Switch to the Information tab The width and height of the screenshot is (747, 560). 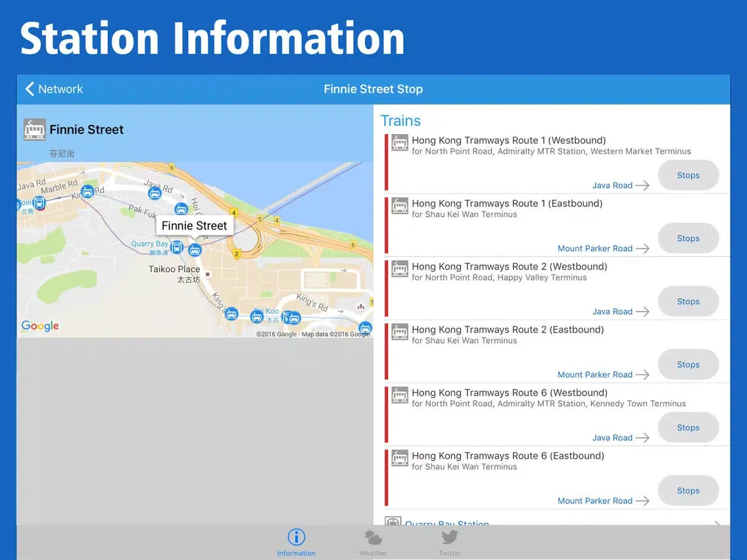[x=297, y=542]
